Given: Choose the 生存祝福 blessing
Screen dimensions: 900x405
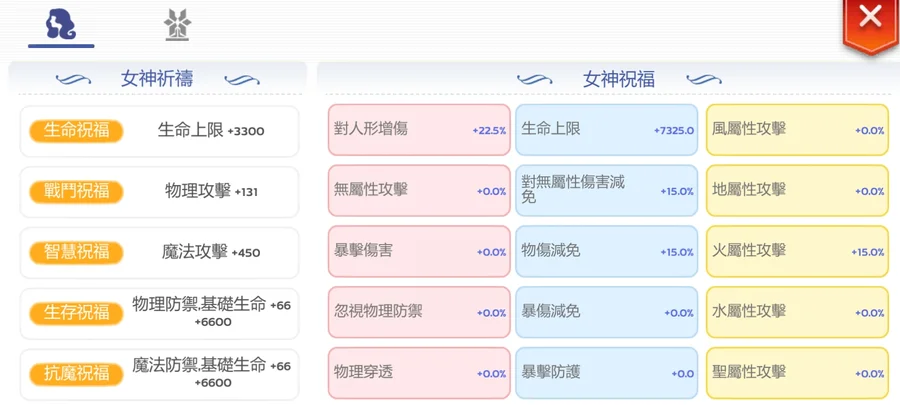Looking at the screenshot, I should tap(76, 312).
